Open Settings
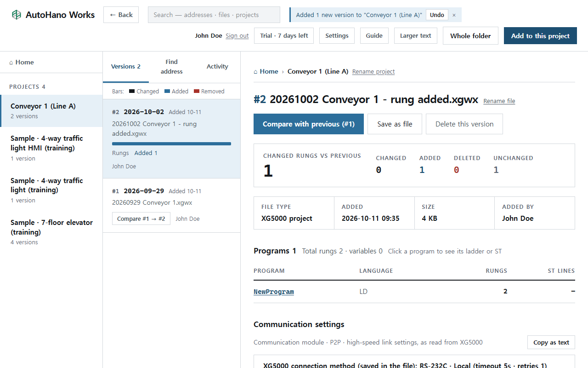The height and width of the screenshot is (368, 588). [337, 36]
